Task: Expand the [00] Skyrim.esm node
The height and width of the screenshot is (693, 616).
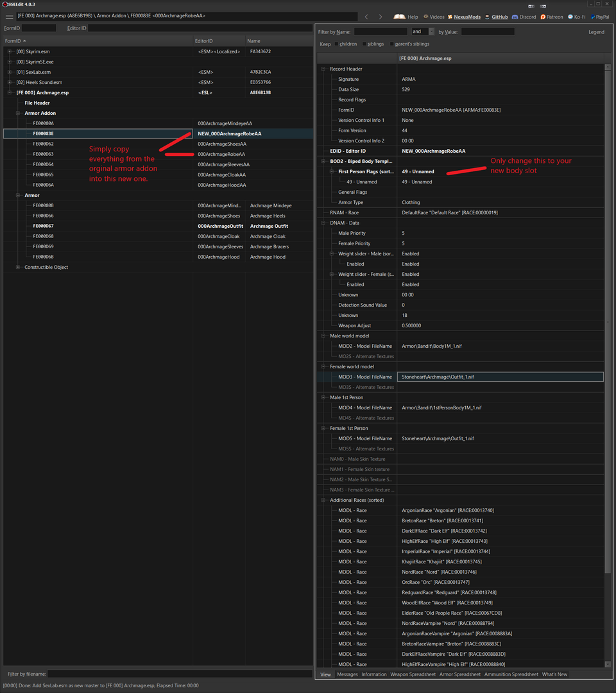Action: [x=10, y=51]
